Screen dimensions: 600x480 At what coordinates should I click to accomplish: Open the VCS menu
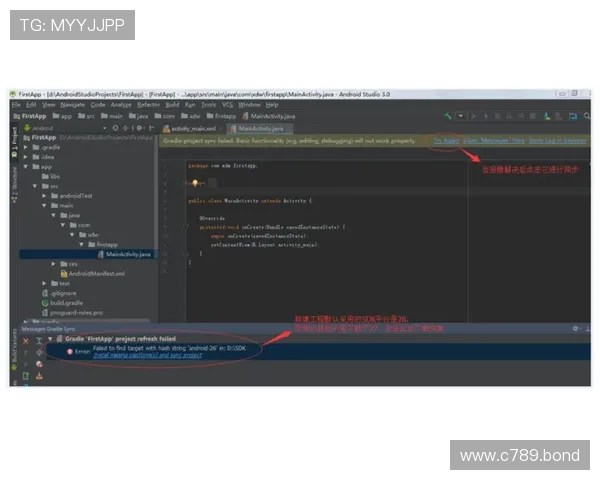point(227,105)
